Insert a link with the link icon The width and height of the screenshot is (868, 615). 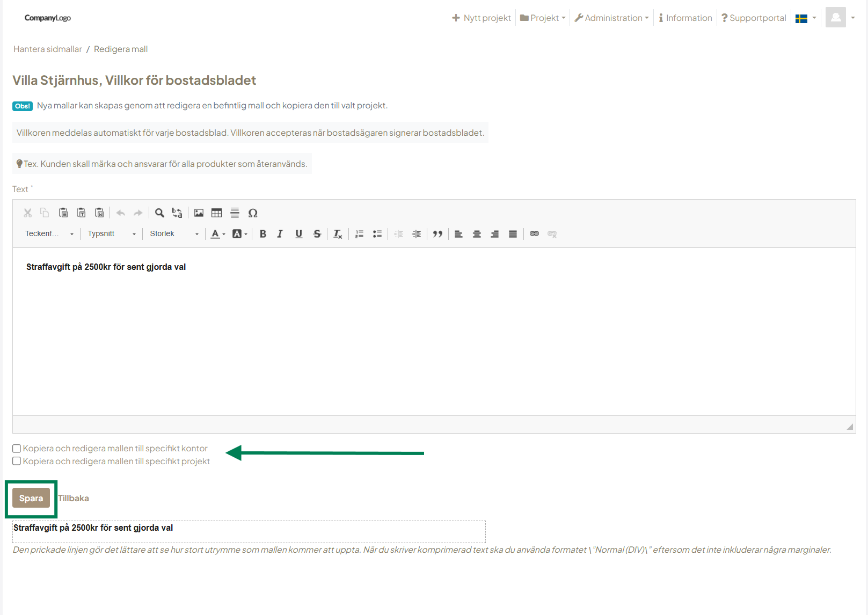(x=534, y=234)
